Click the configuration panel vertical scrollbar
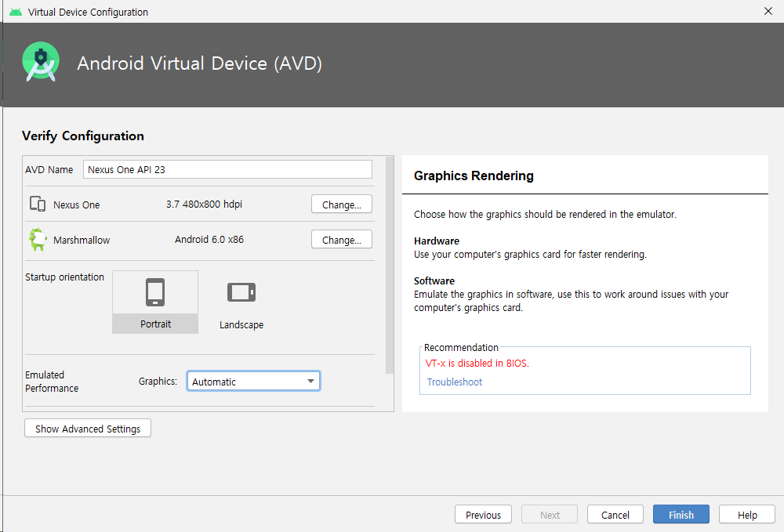Viewport: 784px width, 532px height. click(390, 266)
